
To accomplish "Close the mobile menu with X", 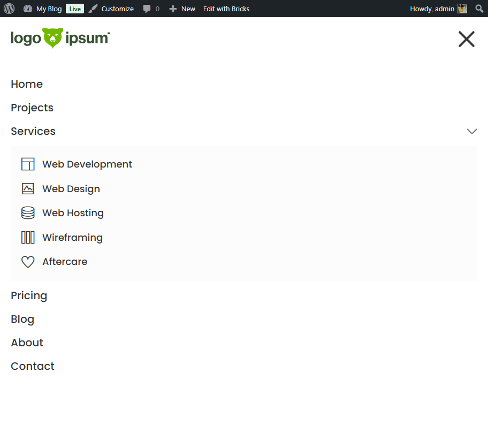I will pyautogui.click(x=466, y=39).
